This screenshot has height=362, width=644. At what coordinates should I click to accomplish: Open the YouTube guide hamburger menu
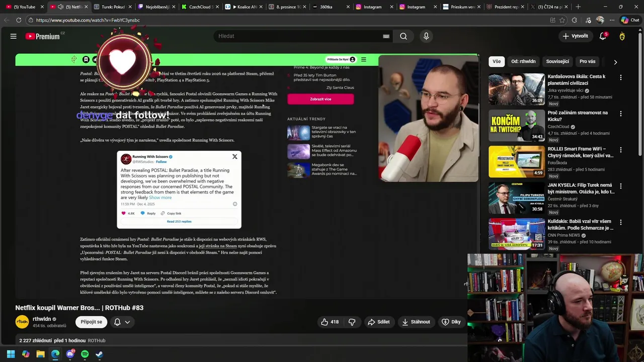point(14,36)
